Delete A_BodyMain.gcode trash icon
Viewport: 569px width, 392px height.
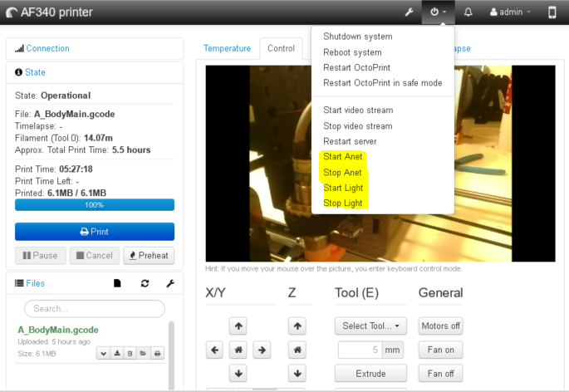130,353
